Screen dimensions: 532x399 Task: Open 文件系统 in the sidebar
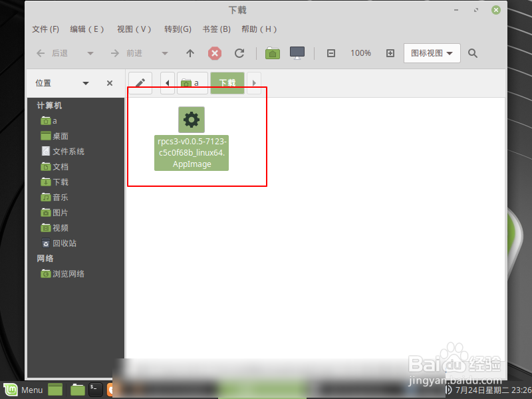click(63, 152)
